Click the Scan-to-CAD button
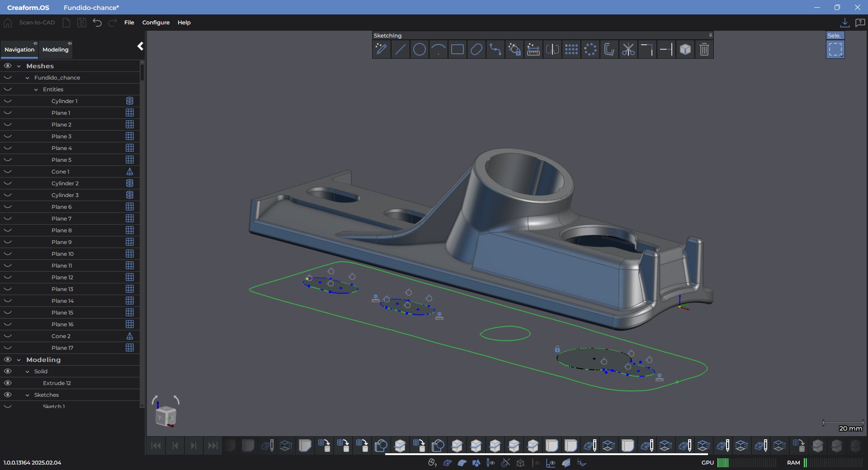This screenshot has width=868, height=470. click(x=37, y=23)
